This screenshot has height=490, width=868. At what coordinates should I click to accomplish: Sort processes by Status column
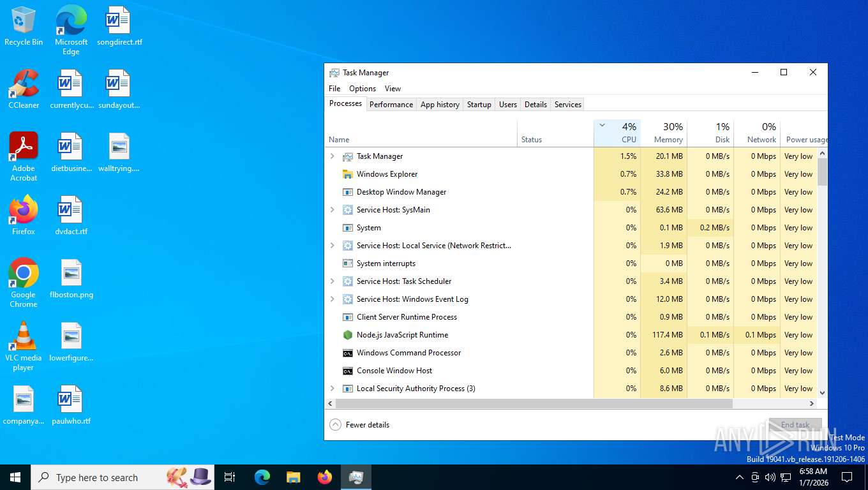pos(555,133)
